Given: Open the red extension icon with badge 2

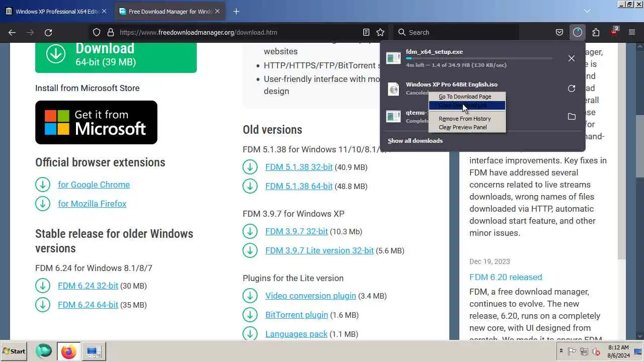Looking at the screenshot, I should point(614,32).
